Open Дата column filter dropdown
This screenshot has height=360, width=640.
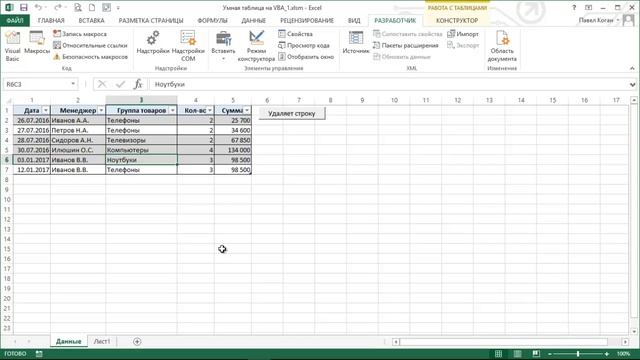[x=45, y=111]
